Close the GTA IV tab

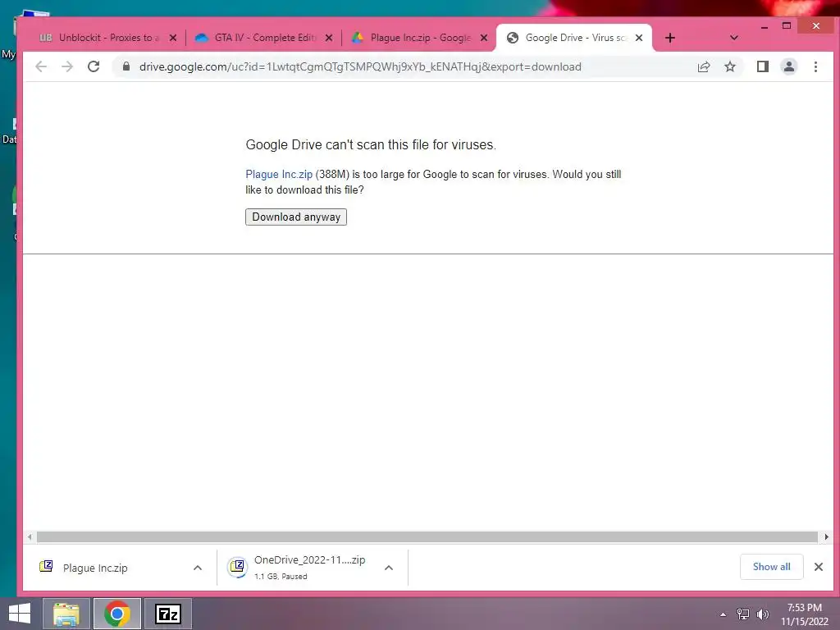pos(329,38)
